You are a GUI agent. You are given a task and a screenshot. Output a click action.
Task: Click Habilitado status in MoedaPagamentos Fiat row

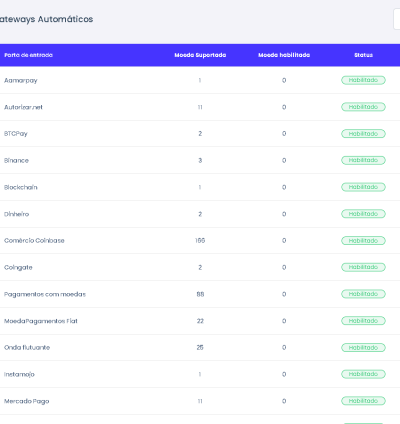[x=363, y=321]
